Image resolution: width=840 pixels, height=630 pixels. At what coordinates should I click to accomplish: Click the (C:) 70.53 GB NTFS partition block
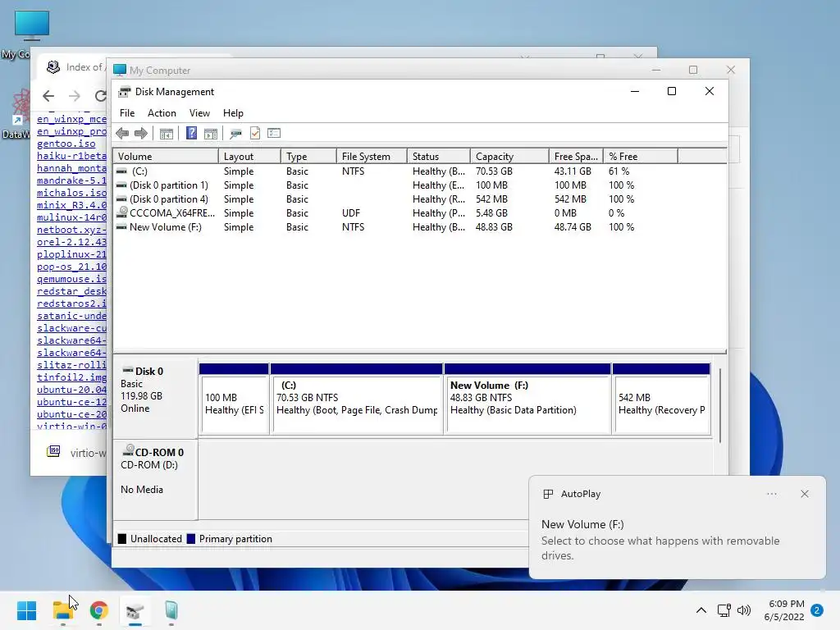[358, 399]
